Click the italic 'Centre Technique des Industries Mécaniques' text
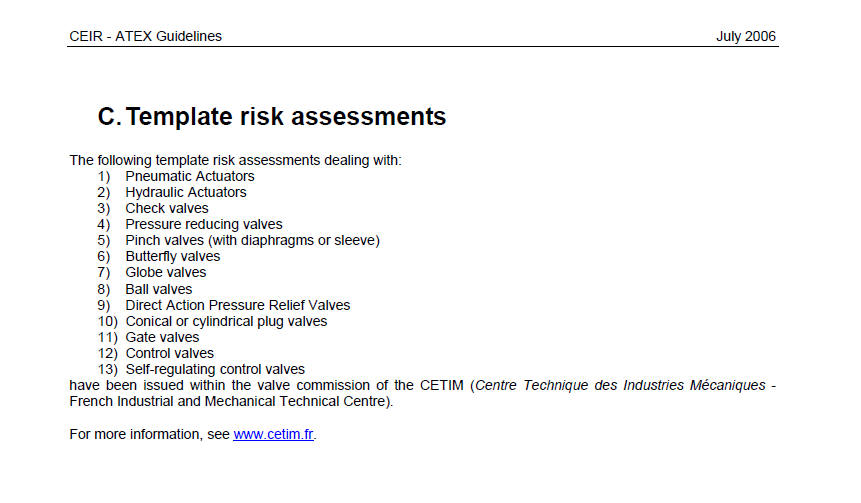 [x=620, y=385]
